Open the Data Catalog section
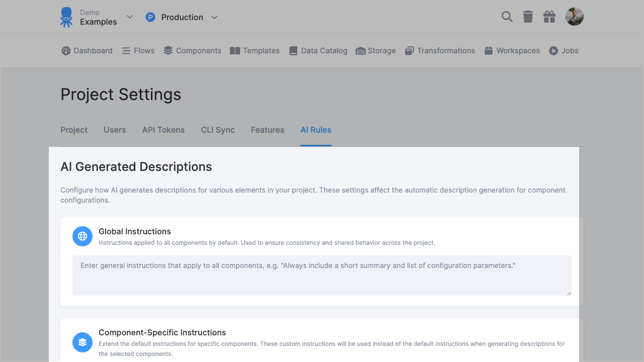Image resolution: width=644 pixels, height=362 pixels. [318, 50]
